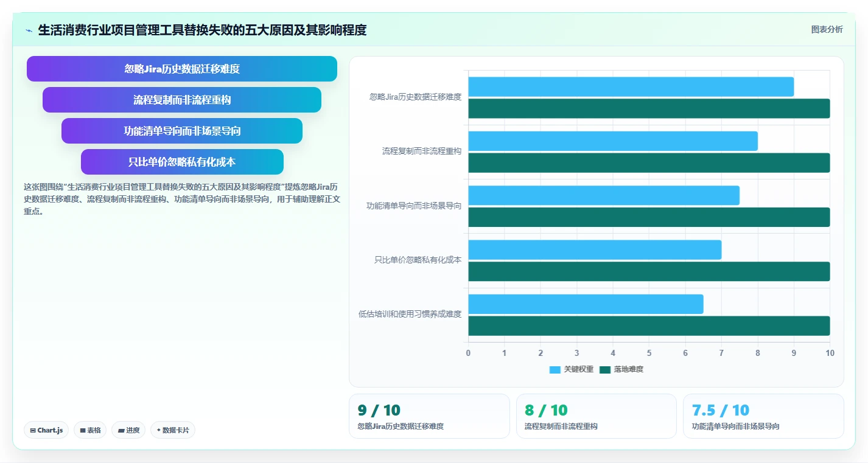Screen dimensions: 868x463
Task: Click the 图表分析 label
Action: [827, 29]
